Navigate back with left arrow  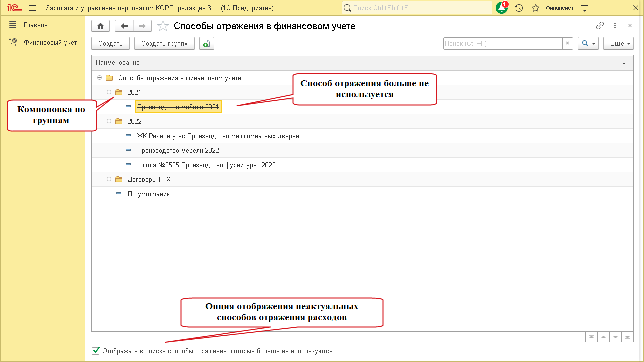click(124, 26)
